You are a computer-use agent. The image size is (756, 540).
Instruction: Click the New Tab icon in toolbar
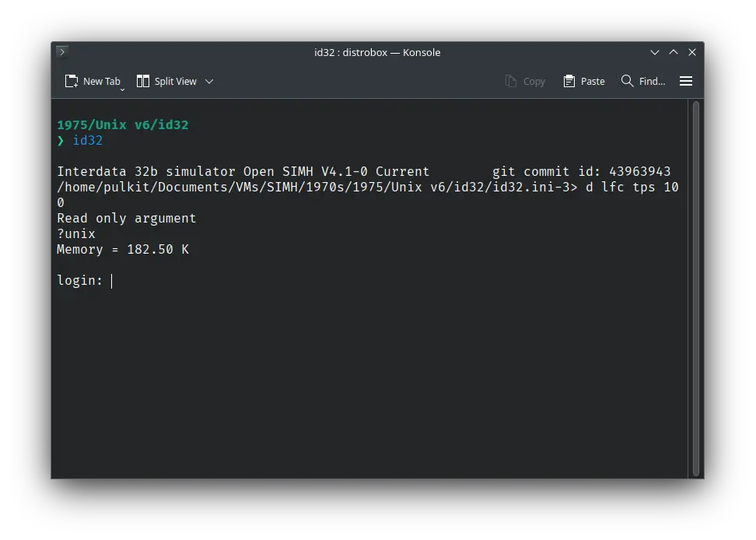pos(72,81)
